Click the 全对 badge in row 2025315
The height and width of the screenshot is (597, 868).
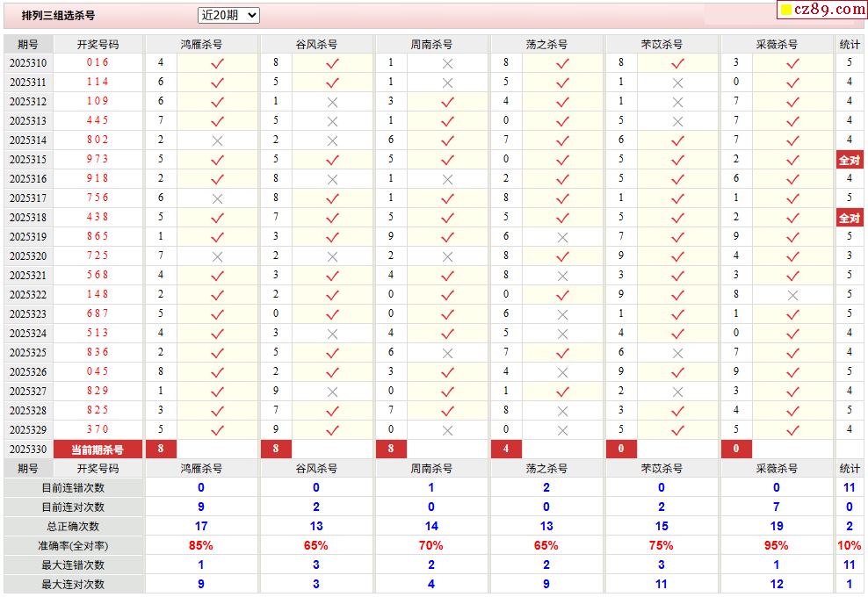[849, 160]
